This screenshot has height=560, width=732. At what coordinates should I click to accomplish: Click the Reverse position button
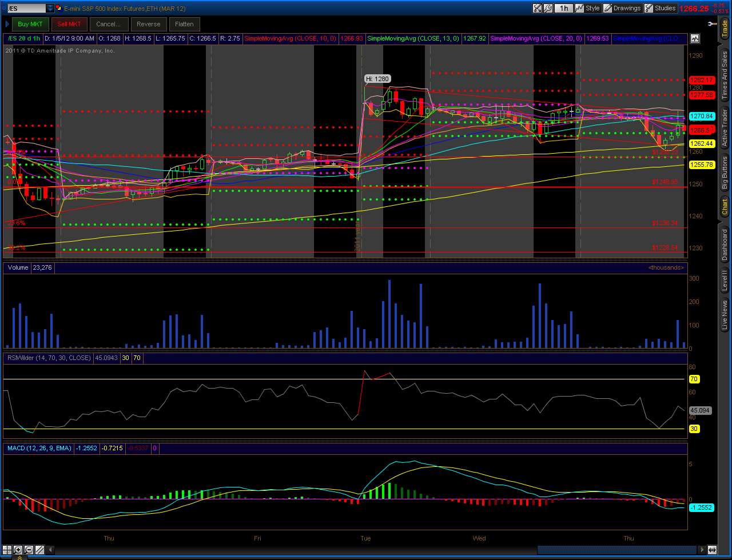(149, 24)
